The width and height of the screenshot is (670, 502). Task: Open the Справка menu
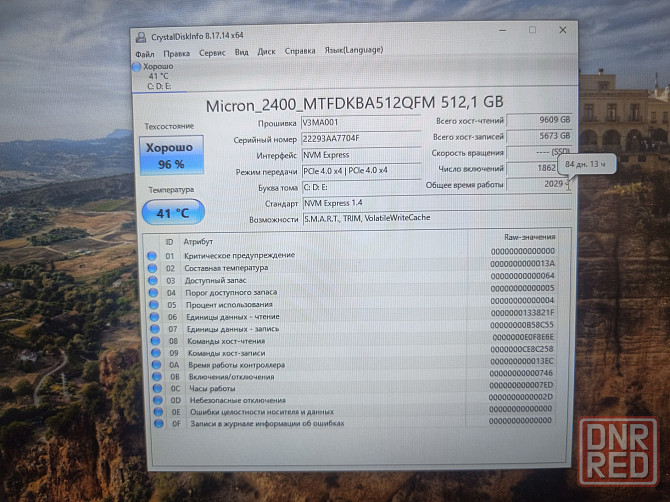click(x=300, y=51)
